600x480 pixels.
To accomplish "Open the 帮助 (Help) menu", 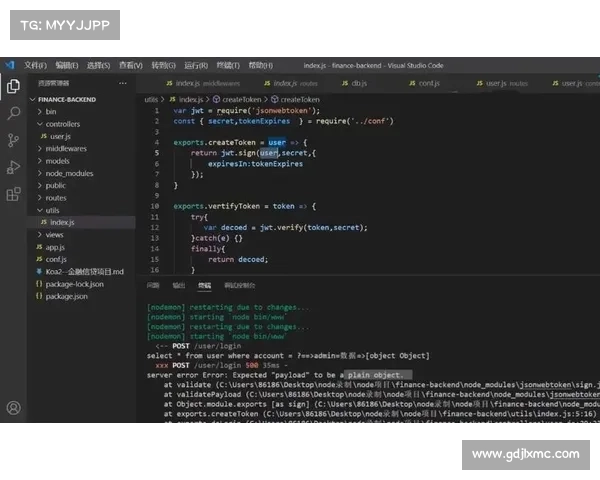I will click(259, 65).
